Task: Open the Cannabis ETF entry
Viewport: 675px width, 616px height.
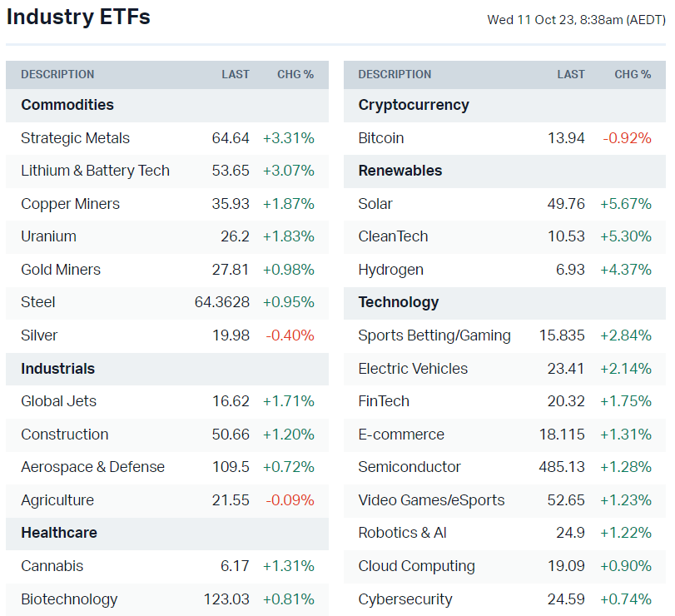Action: [52, 566]
